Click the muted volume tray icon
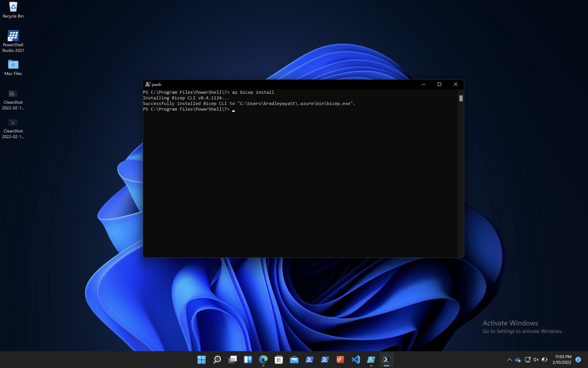Screen dimensions: 588x368 click(x=536, y=360)
